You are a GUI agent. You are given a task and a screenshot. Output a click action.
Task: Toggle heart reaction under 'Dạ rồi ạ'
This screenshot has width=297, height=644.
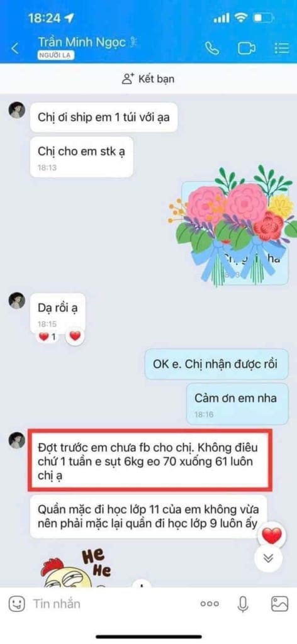pos(74,336)
